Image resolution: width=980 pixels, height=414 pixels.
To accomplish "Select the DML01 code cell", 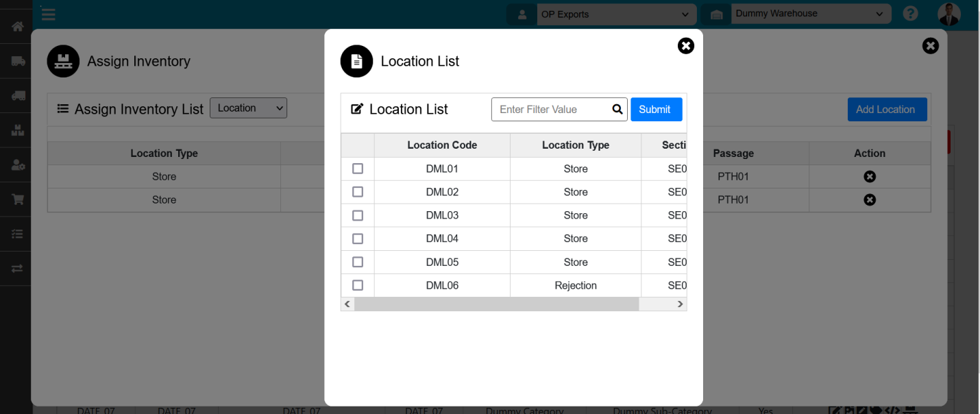I will 442,169.
